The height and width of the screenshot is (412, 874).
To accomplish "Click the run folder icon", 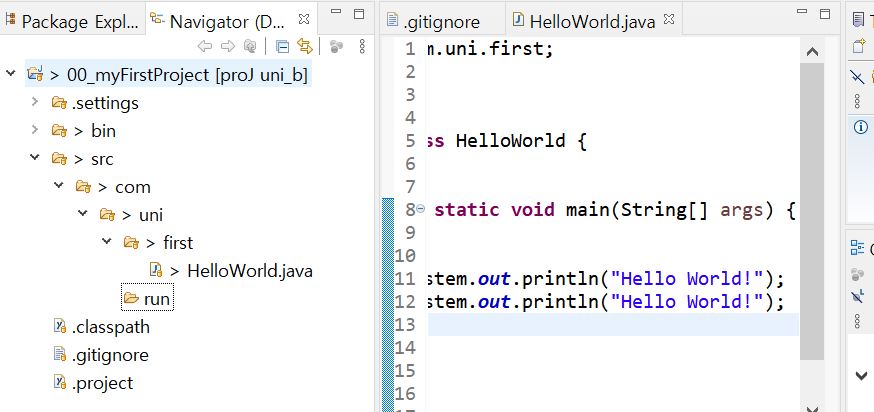I will coord(131,298).
